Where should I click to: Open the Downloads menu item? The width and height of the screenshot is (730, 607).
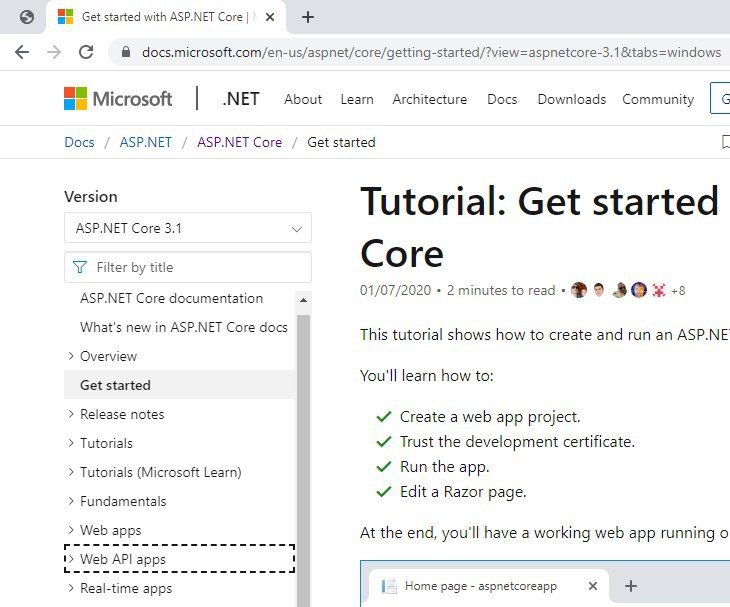pyautogui.click(x=572, y=99)
